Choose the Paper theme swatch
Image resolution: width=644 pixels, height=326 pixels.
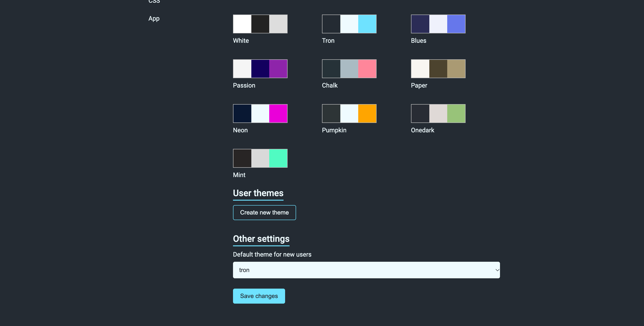(x=438, y=69)
